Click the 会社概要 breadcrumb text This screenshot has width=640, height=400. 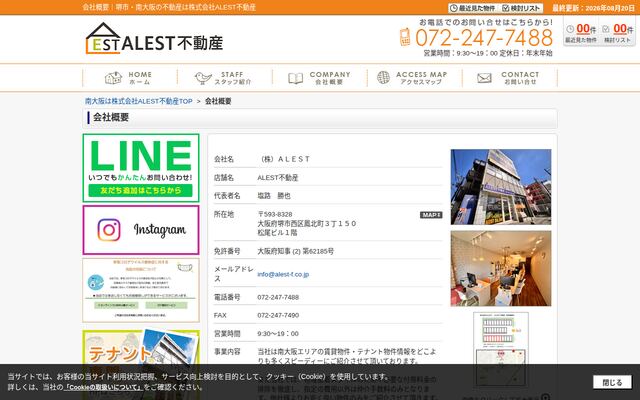(x=218, y=101)
